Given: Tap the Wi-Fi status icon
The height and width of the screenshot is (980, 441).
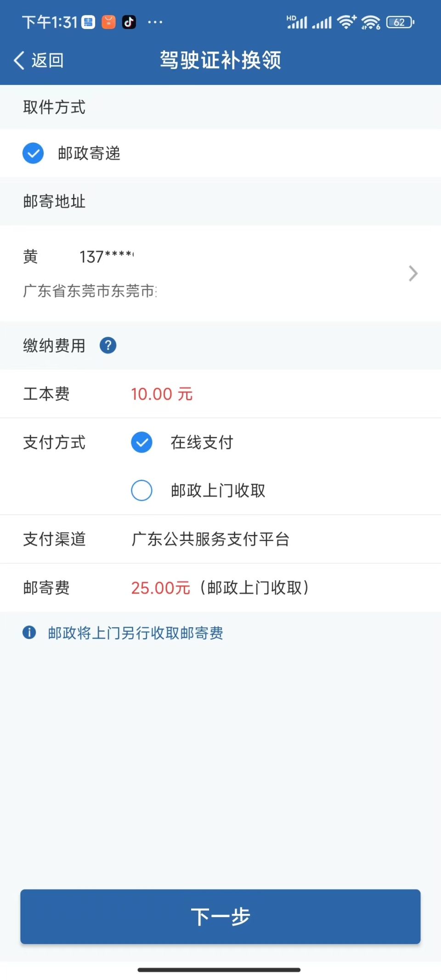Looking at the screenshot, I should (346, 22).
